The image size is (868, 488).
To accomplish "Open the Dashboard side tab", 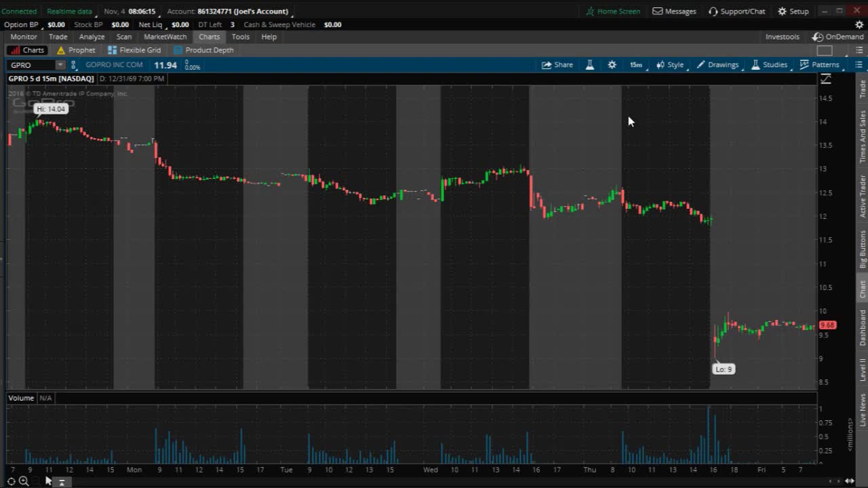I will 863,327.
